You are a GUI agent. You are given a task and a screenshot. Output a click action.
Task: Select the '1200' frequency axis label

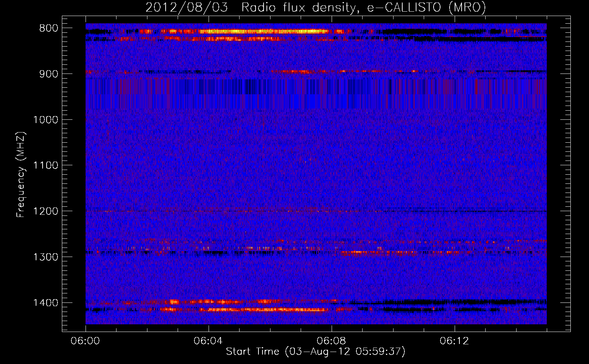point(46,211)
